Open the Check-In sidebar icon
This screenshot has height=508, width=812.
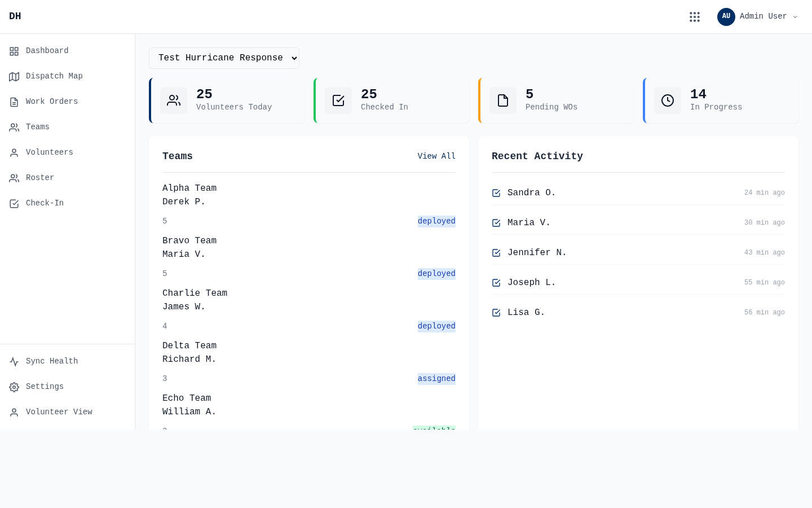click(x=14, y=203)
